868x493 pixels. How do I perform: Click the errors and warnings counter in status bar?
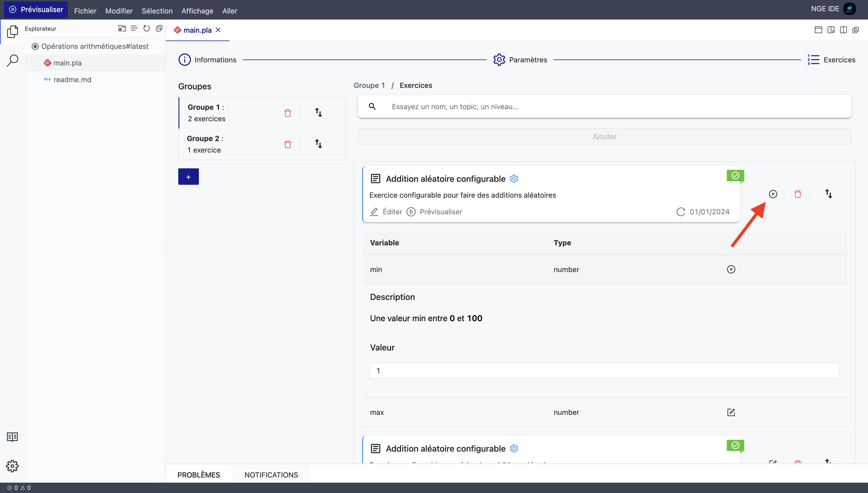[19, 488]
